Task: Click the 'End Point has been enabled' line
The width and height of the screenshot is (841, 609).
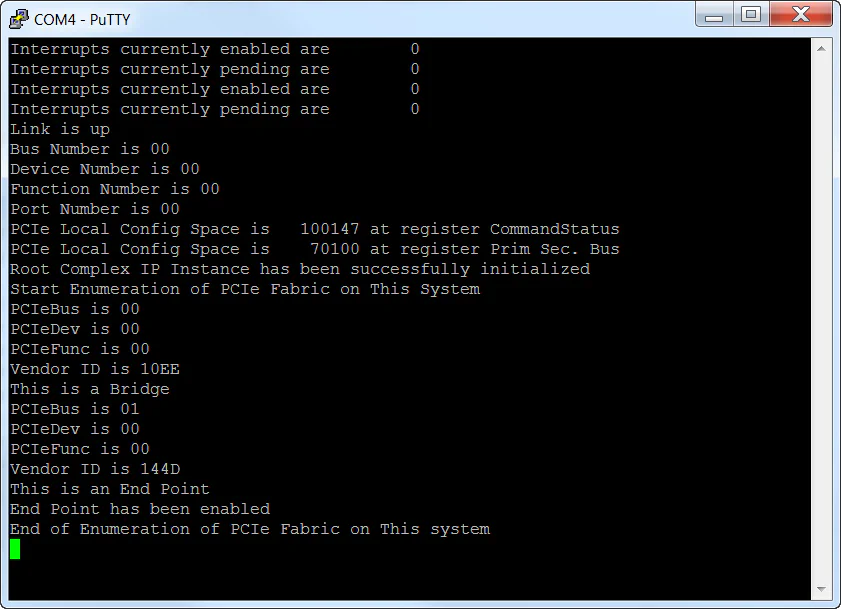Action: [139, 508]
